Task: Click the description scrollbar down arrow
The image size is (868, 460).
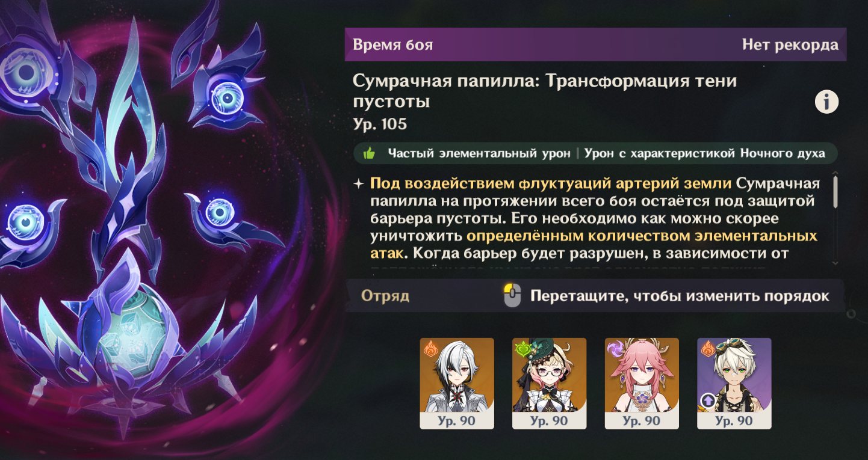Action: [x=835, y=263]
